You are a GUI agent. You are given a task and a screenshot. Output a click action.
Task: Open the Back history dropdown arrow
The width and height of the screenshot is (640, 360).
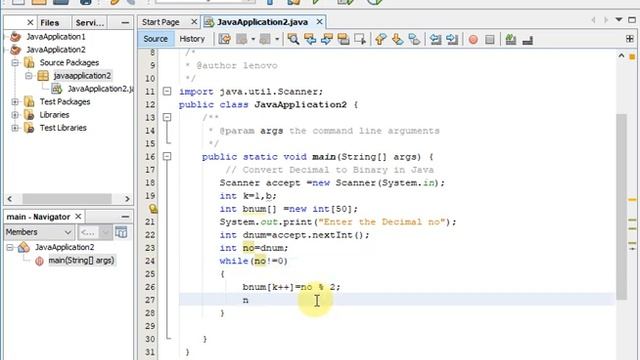(x=253, y=39)
